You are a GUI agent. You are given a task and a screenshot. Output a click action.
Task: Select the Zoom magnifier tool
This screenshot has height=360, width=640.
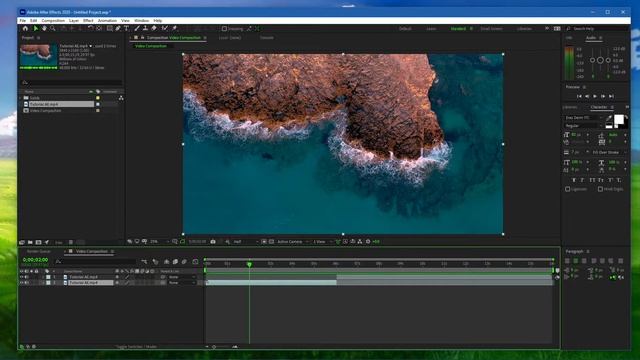[53, 29]
